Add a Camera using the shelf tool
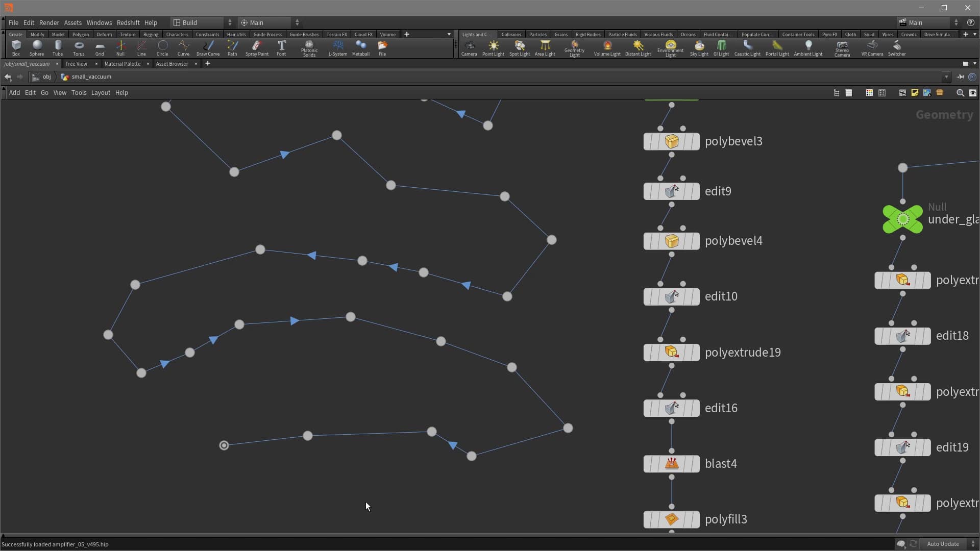The image size is (980, 551). click(469, 48)
